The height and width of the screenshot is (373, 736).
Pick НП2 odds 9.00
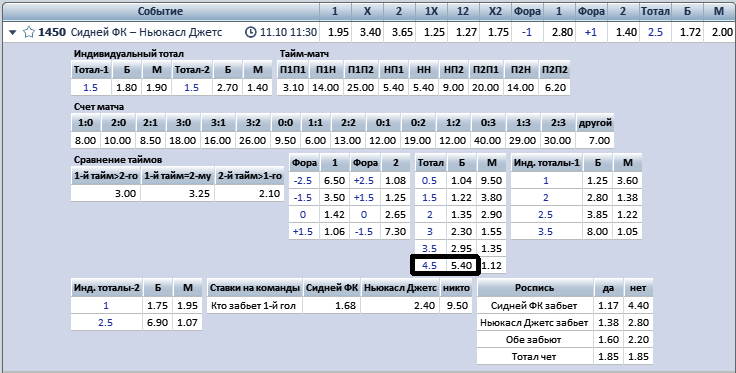point(454,87)
